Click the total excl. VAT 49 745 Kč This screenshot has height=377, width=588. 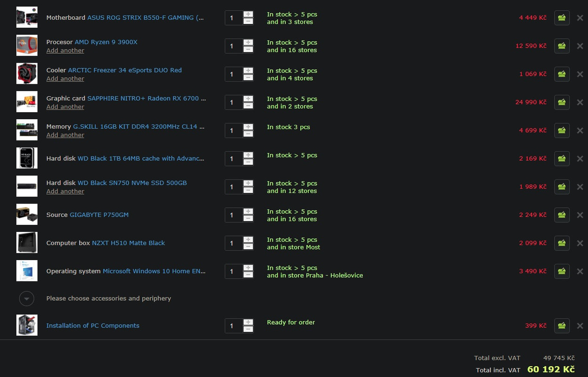coord(559,358)
